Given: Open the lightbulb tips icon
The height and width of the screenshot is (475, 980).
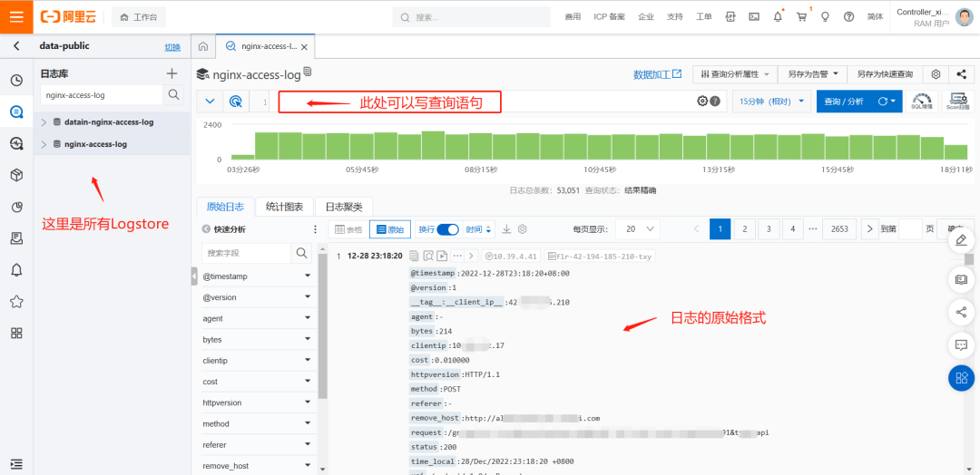Looking at the screenshot, I should pos(825,17).
